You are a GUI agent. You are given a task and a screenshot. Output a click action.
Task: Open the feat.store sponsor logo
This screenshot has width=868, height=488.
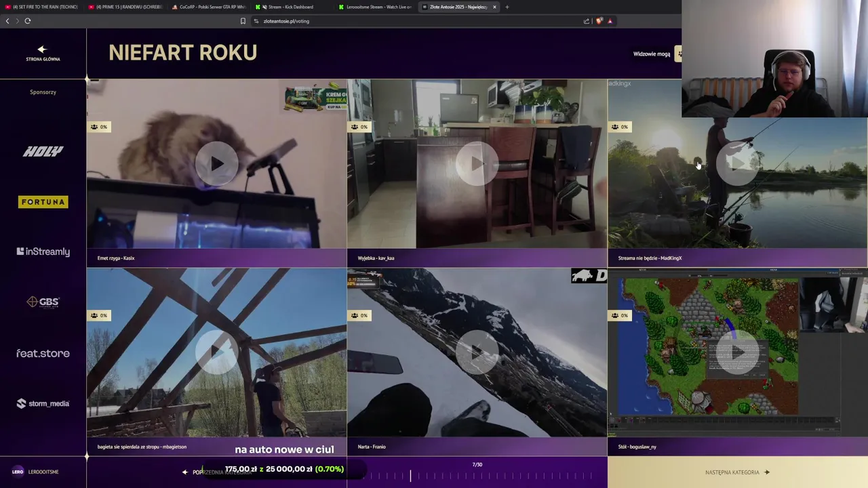pos(43,353)
